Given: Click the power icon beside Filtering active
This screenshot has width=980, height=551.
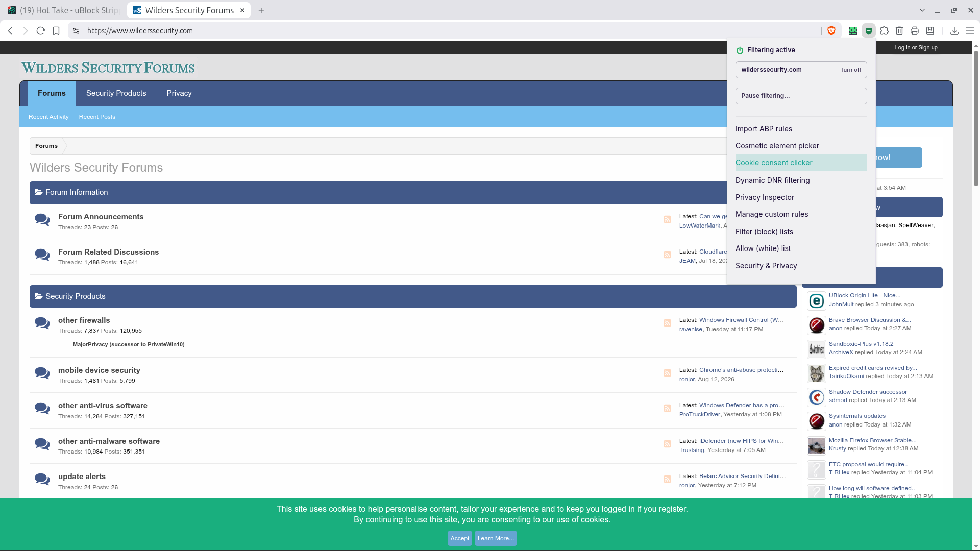Looking at the screenshot, I should (740, 50).
